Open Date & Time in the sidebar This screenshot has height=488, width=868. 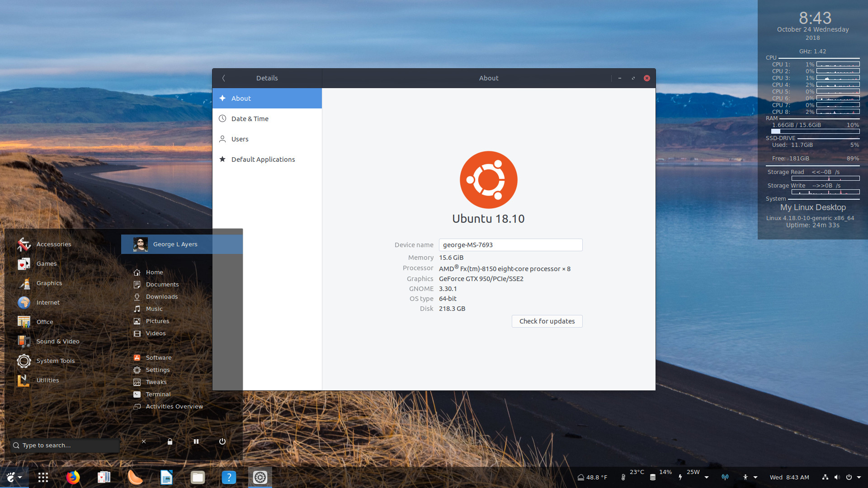pos(267,119)
